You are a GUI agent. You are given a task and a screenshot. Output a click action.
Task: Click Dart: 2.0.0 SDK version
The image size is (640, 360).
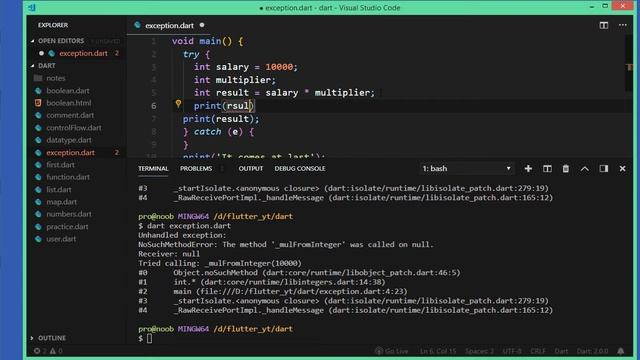(x=592, y=351)
